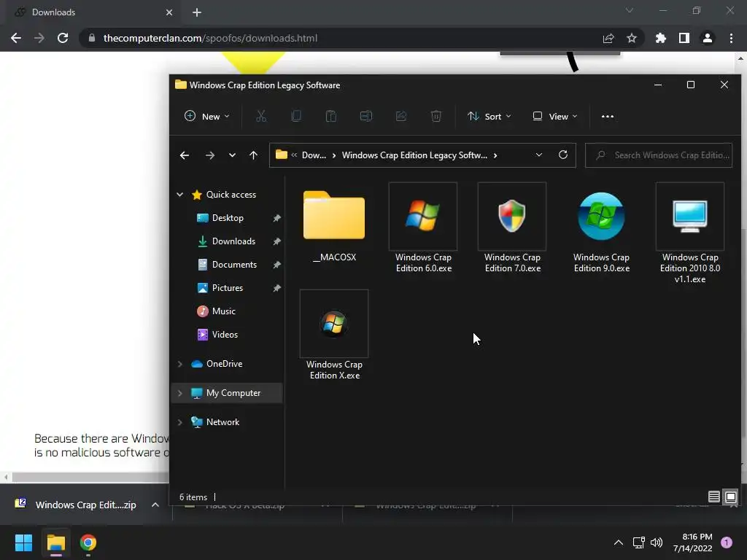The height and width of the screenshot is (560, 747).
Task: Unpin Desktop from Quick access pin
Action: pos(276,218)
